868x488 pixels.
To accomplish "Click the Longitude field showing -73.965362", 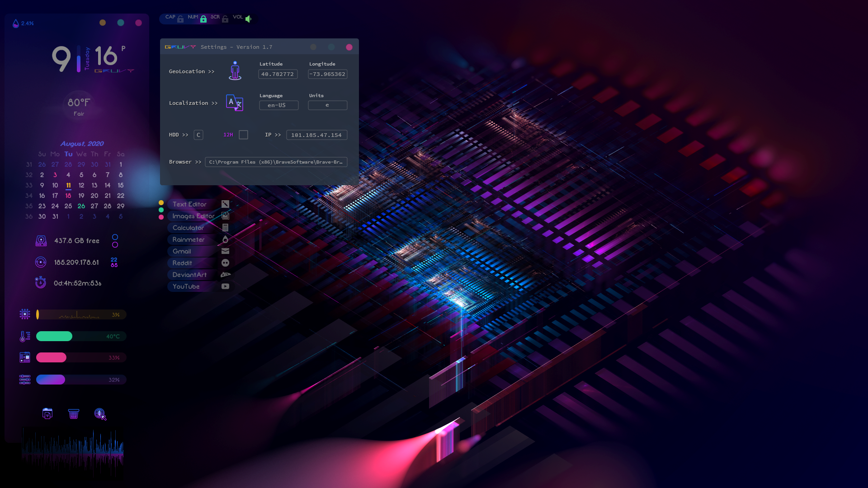I will [328, 74].
